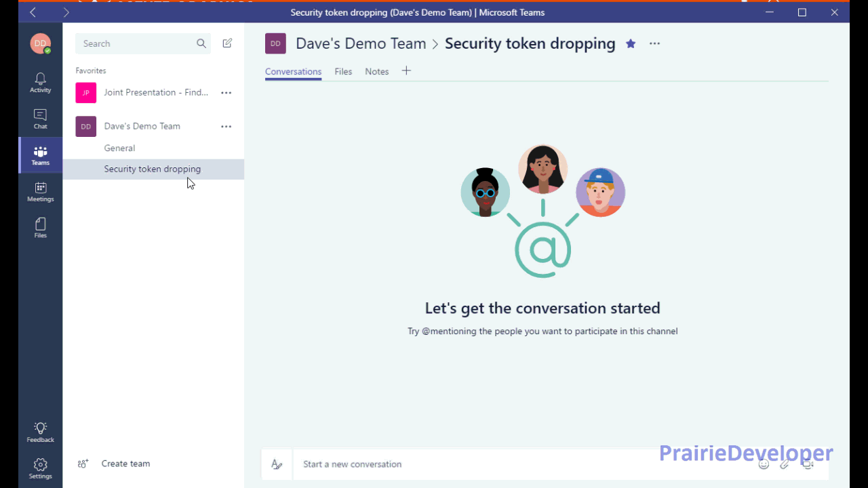
Task: Click the Favorites section label
Action: coord(91,70)
